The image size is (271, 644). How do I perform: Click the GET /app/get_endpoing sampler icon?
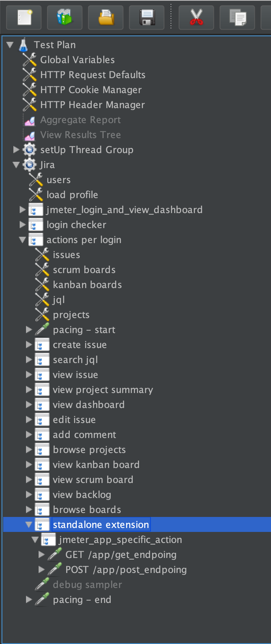(x=55, y=554)
